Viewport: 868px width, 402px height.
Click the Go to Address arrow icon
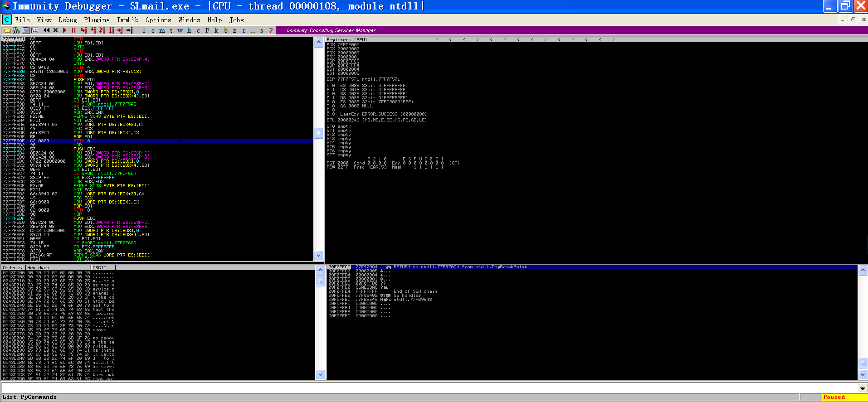point(129,30)
